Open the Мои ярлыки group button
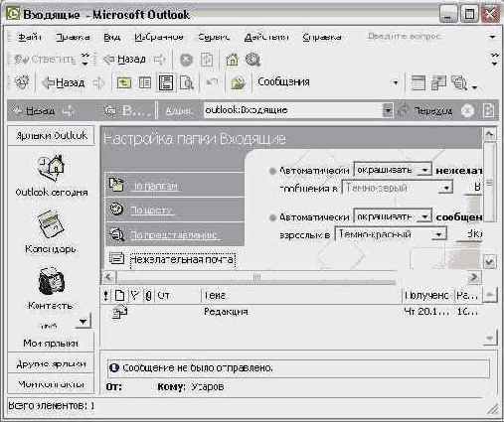 tap(51, 344)
